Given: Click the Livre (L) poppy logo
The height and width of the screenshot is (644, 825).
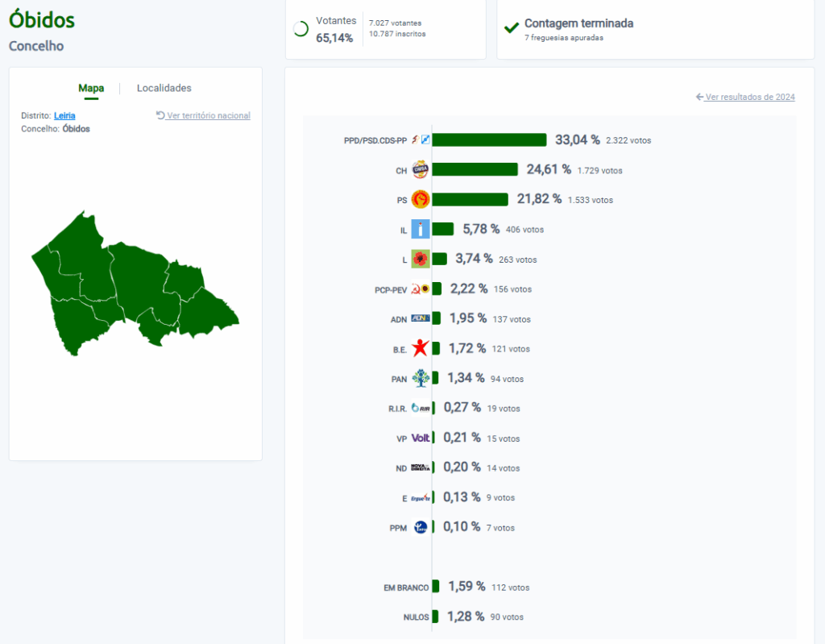Looking at the screenshot, I should click(420, 259).
